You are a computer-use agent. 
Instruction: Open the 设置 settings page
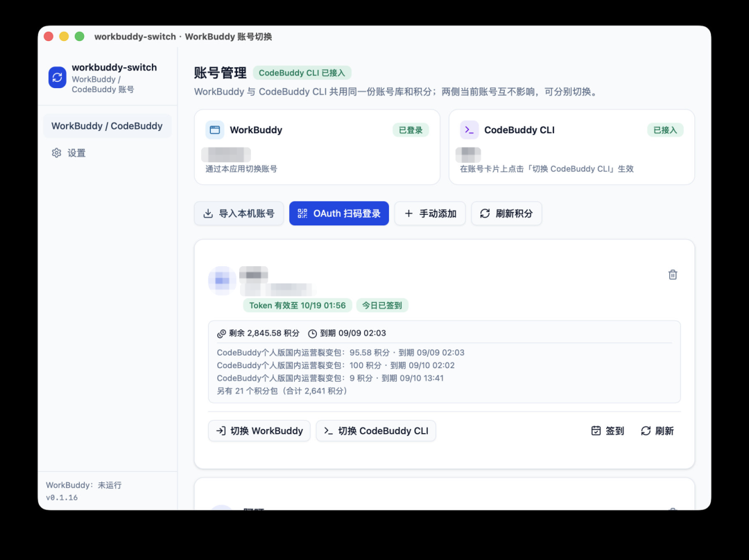pos(107,152)
